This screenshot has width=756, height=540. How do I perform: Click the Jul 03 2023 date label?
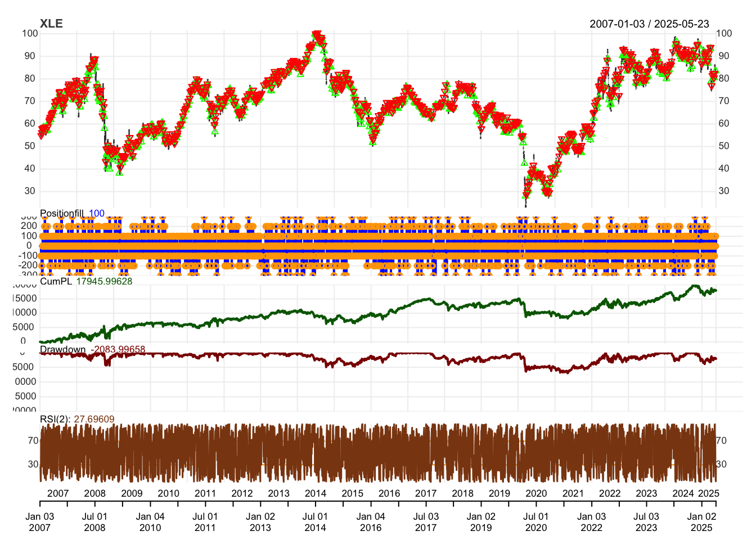coord(646,522)
